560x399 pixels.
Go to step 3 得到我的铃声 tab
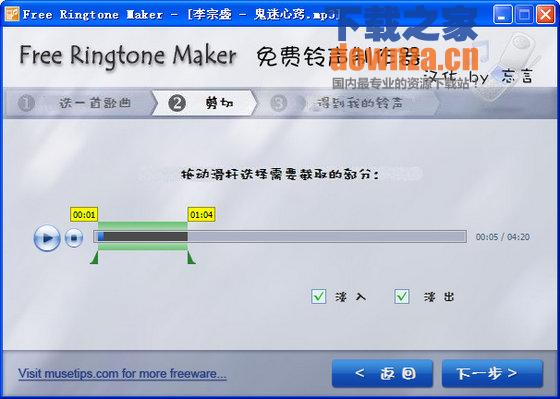[x=348, y=103]
